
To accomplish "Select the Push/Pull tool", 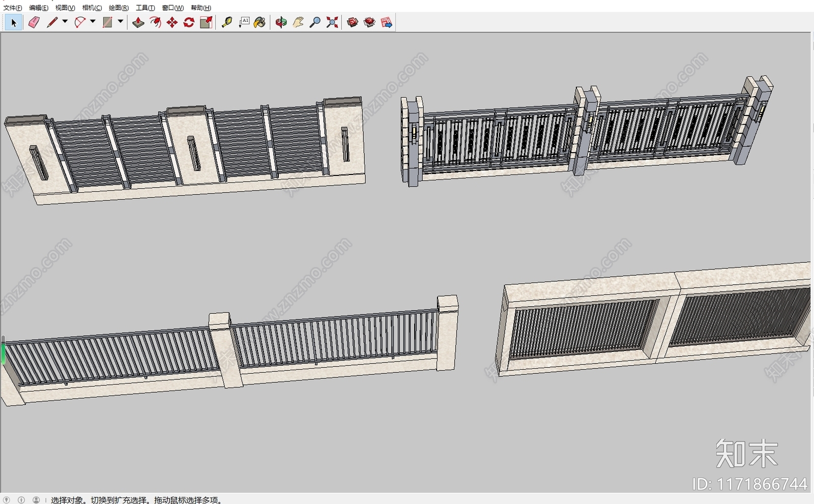I will (138, 22).
